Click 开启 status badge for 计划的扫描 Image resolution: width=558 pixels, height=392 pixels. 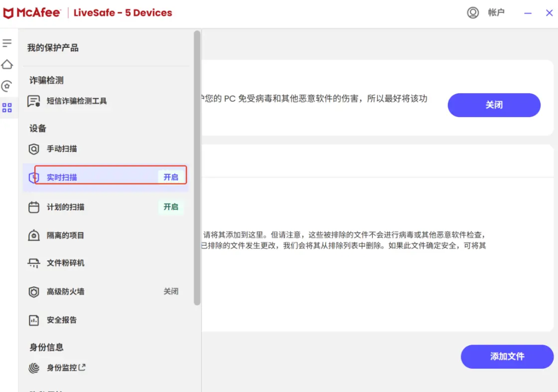click(171, 207)
